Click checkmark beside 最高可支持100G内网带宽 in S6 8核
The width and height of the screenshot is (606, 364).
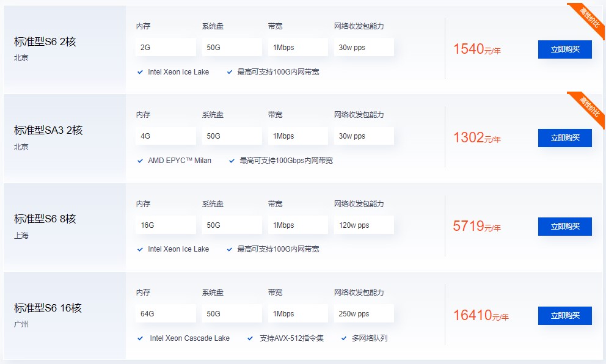pos(230,249)
